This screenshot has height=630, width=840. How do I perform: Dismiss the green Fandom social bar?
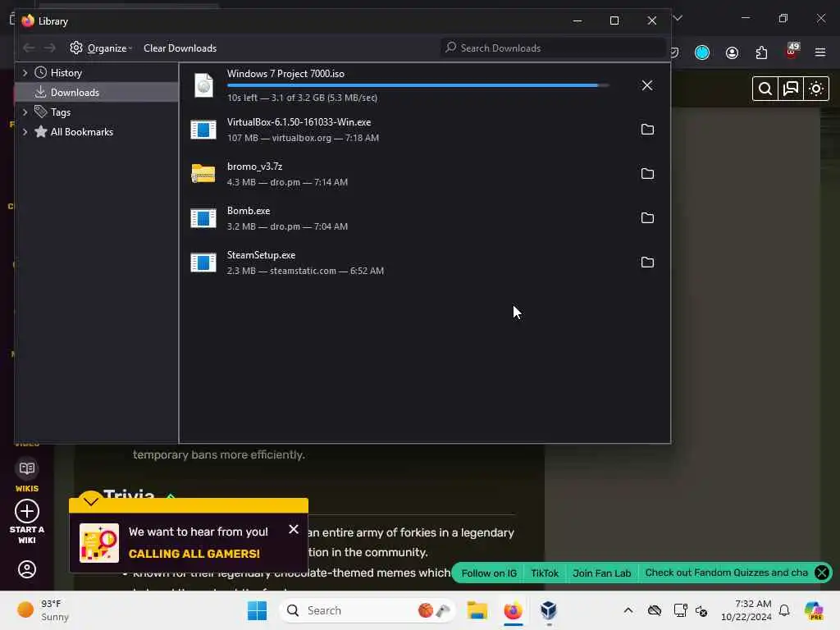822,573
